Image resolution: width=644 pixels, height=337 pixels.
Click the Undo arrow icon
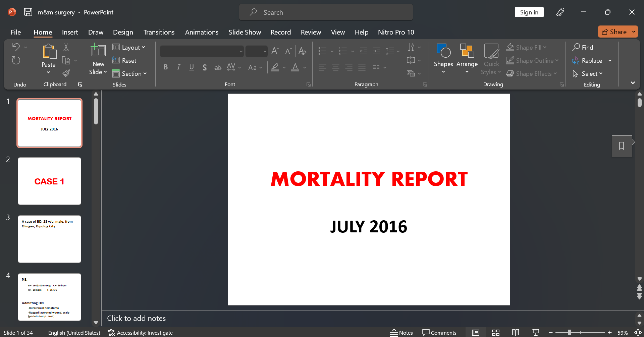pyautogui.click(x=16, y=47)
